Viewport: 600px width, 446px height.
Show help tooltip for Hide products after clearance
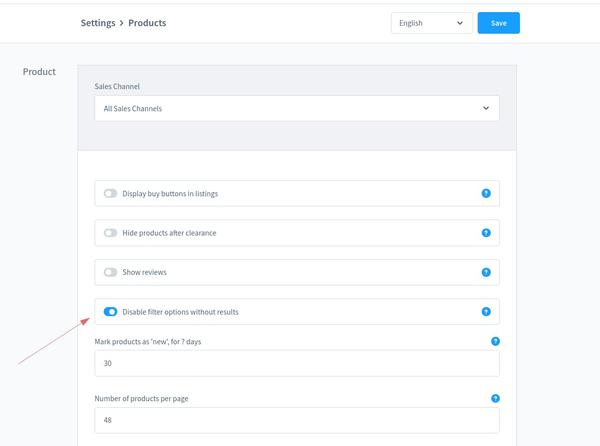coord(486,233)
